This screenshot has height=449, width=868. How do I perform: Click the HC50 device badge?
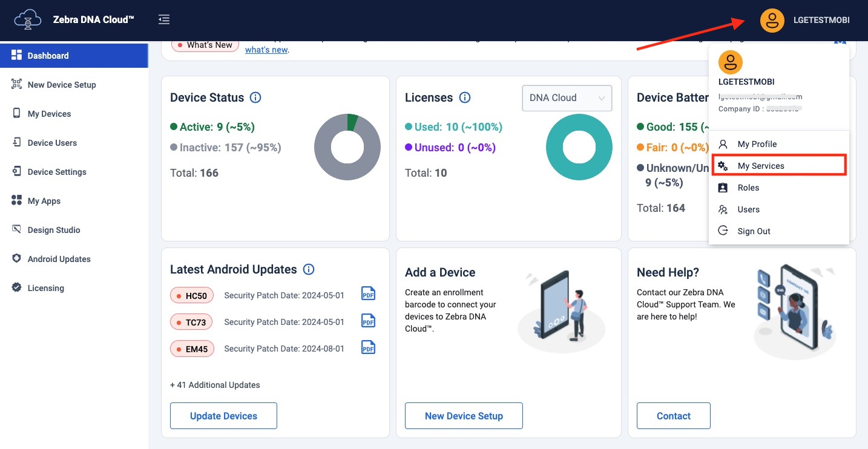(x=192, y=296)
